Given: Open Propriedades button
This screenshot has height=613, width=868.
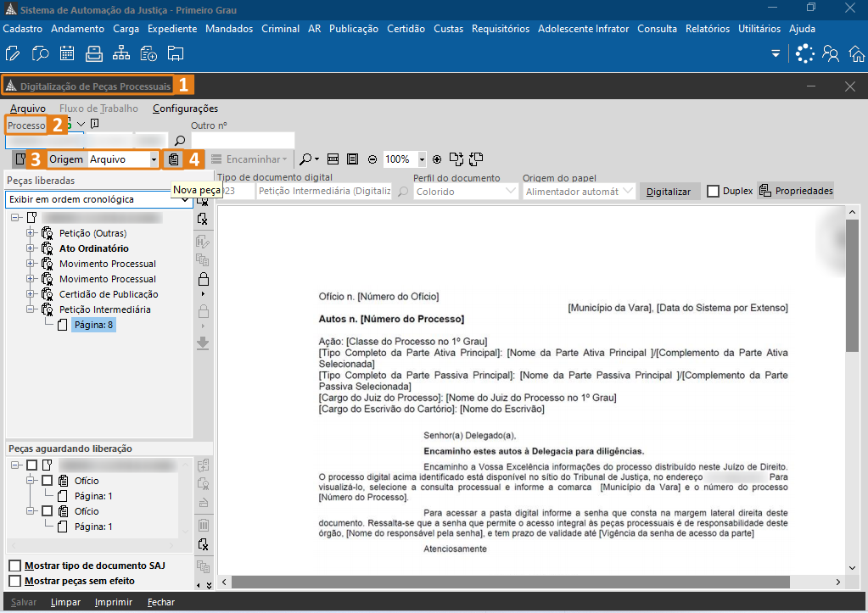Looking at the screenshot, I should tap(796, 191).
